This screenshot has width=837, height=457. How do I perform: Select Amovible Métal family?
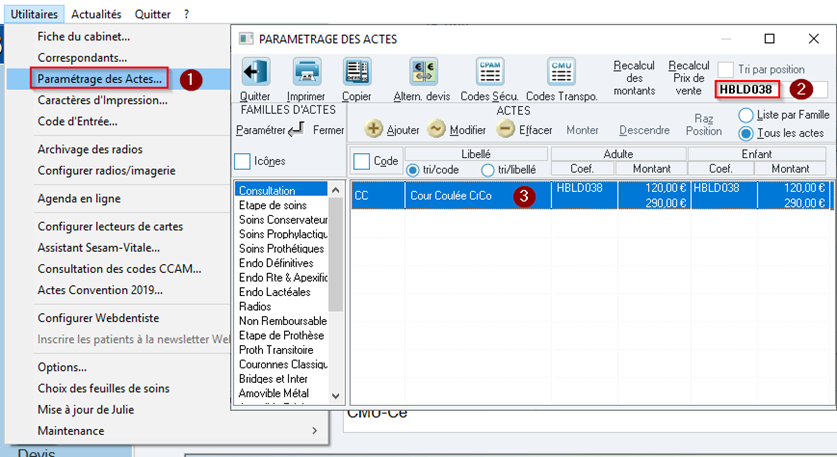(281, 393)
